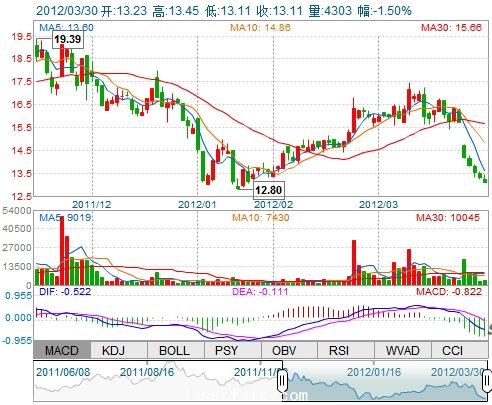
Task: Click the 19.39 high price label
Action: pyautogui.click(x=68, y=39)
